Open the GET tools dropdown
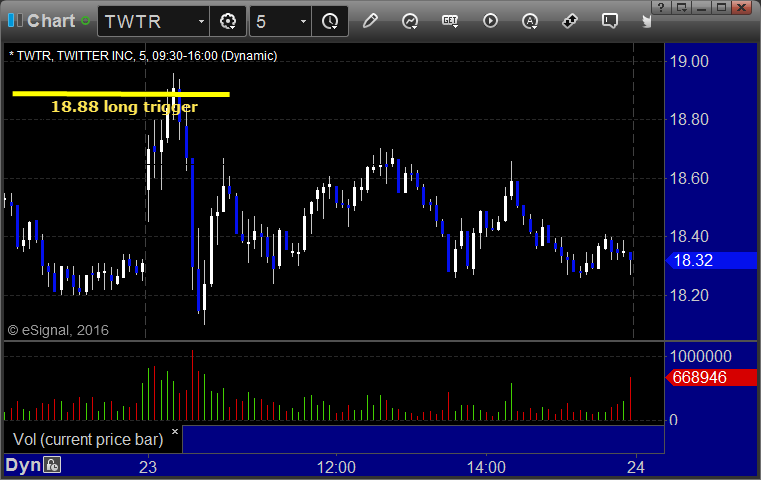761x480 pixels. click(x=450, y=21)
